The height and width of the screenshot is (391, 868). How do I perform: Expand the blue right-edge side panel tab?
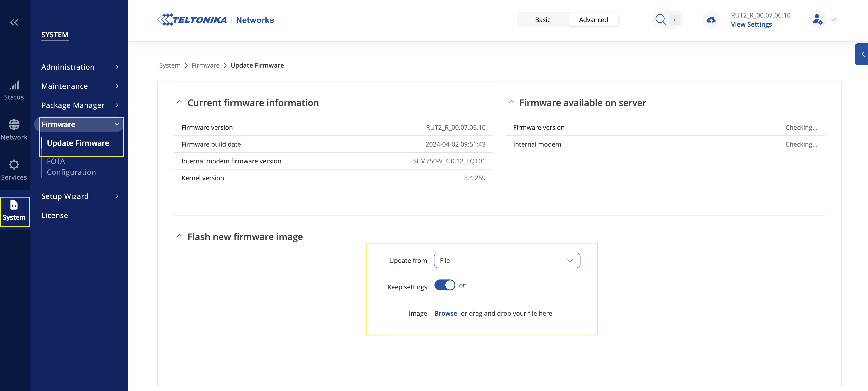pyautogui.click(x=862, y=54)
